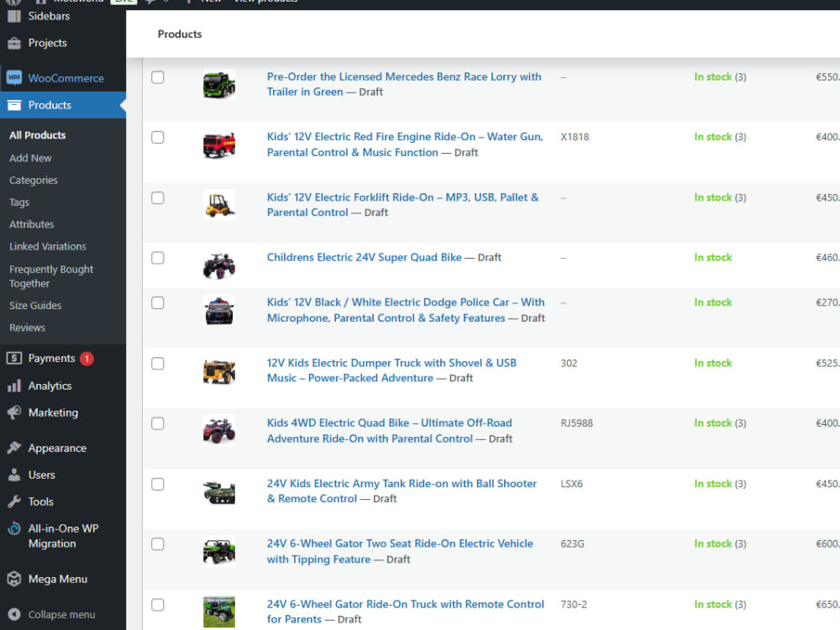
Task: Click the Projects briefcase icon
Action: point(14,43)
